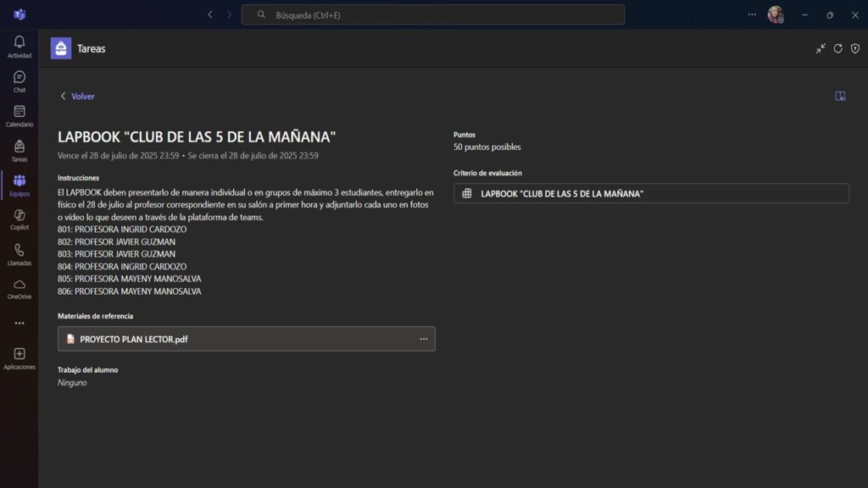
Task: Open the Aplicaciones plus icon
Action: [19, 354]
